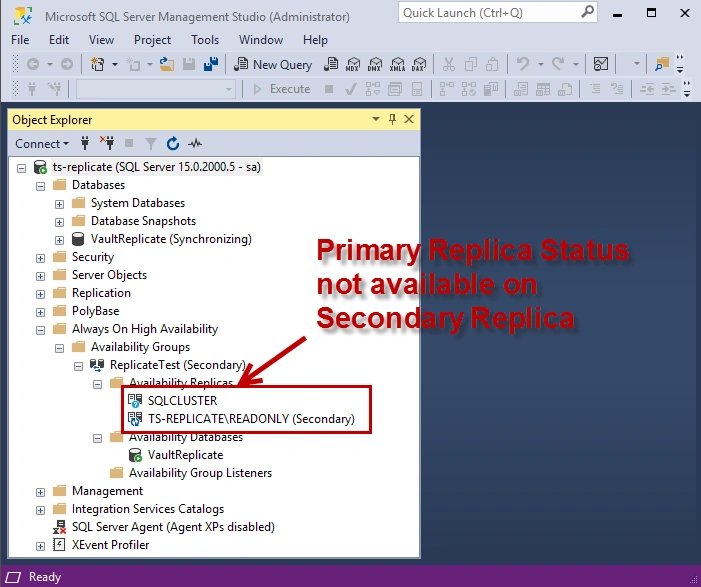The width and height of the screenshot is (701, 587).
Task: Click the Refresh icon in Object Explorer
Action: (173, 144)
